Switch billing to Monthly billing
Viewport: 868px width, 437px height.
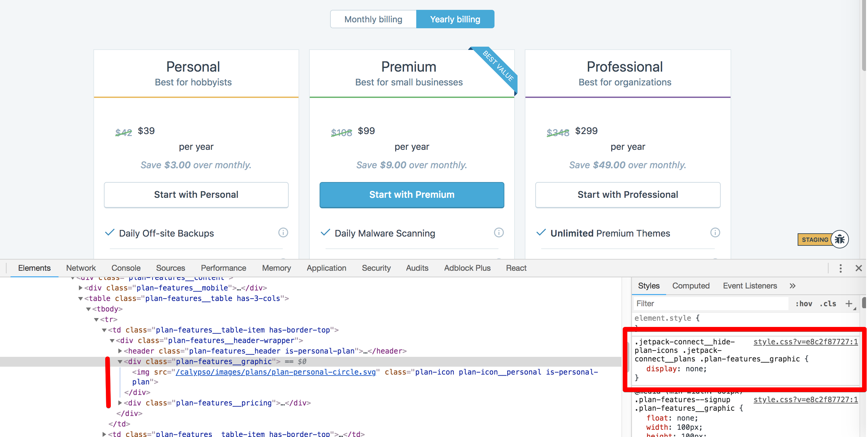pyautogui.click(x=373, y=19)
